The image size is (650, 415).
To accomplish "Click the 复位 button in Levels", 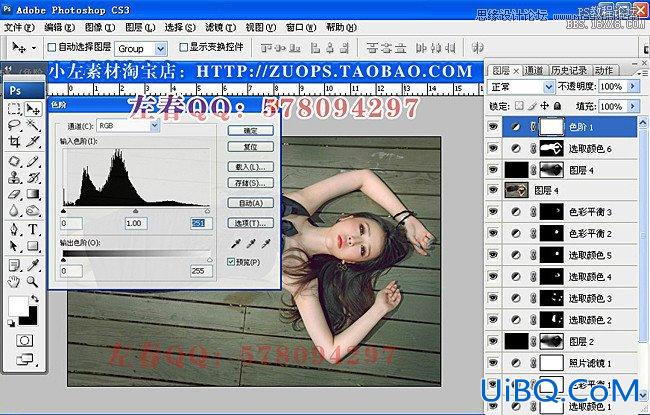I will (250, 147).
